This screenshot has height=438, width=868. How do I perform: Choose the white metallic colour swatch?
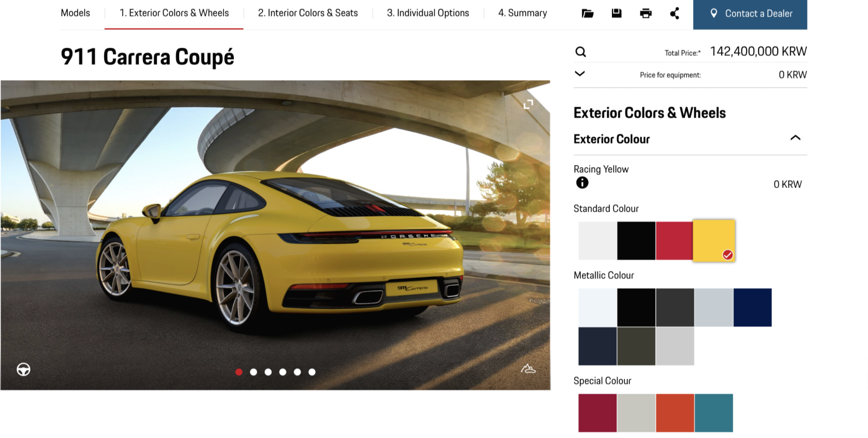(597, 307)
